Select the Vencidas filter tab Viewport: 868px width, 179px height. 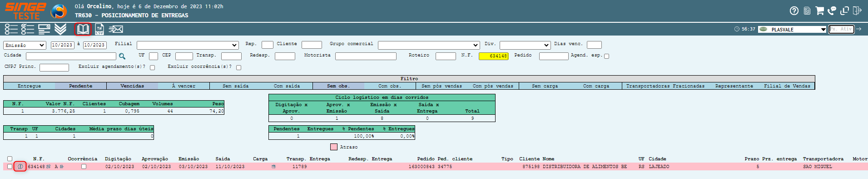pos(132,86)
